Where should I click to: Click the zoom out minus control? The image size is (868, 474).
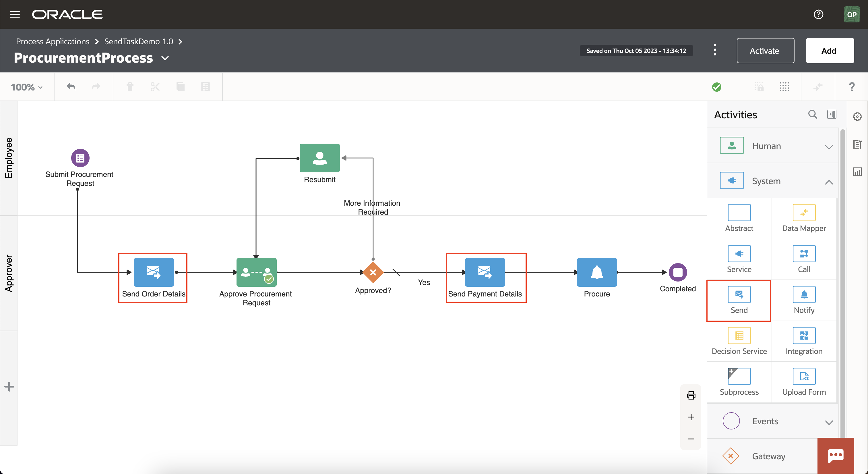tap(691, 439)
